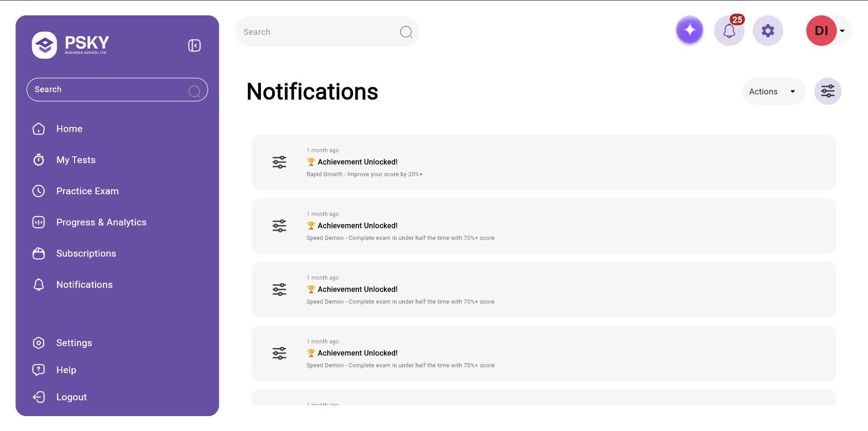Go to My Tests
Screen dimensions: 868x431
pos(75,160)
